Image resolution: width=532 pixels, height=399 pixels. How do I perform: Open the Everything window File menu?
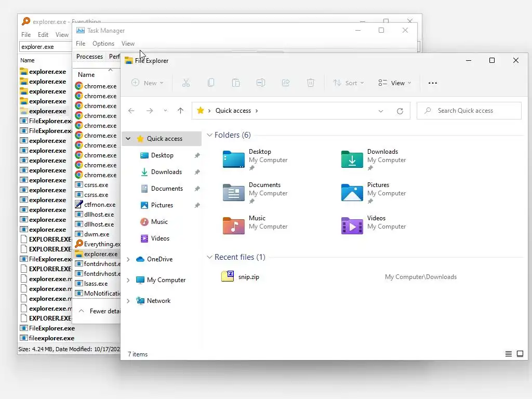click(x=26, y=35)
